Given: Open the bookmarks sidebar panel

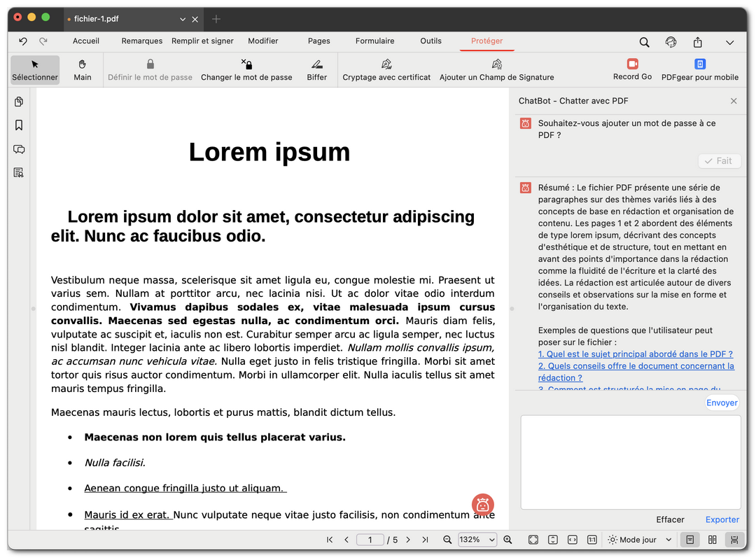Looking at the screenshot, I should point(19,125).
